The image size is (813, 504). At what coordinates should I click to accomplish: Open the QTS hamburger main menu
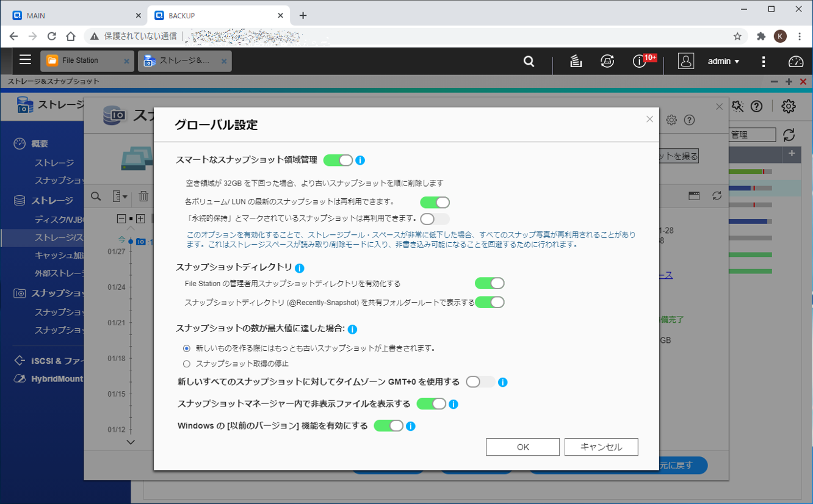(25, 60)
